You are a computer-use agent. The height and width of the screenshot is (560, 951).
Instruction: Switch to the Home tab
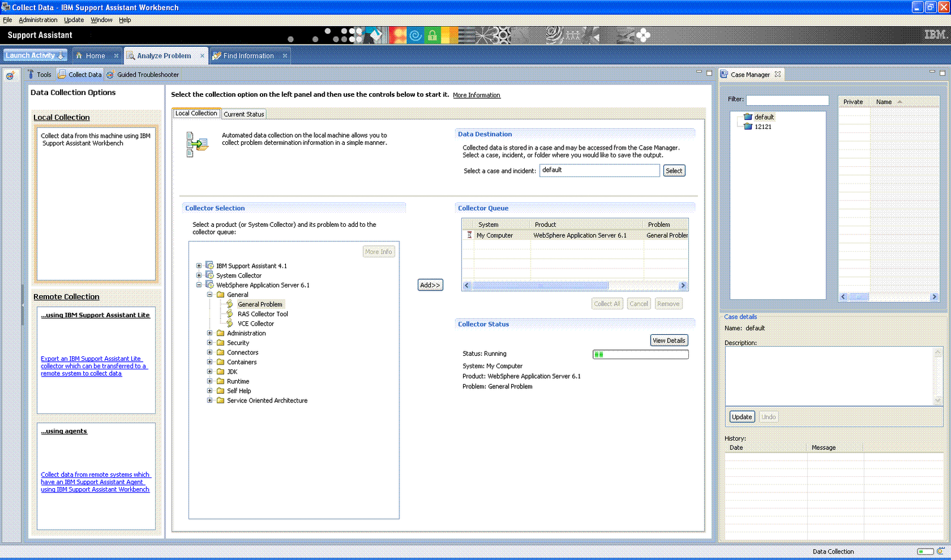coord(95,56)
